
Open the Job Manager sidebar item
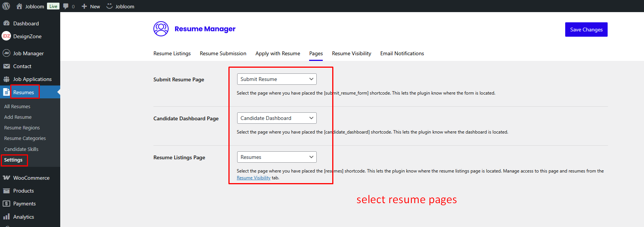28,53
